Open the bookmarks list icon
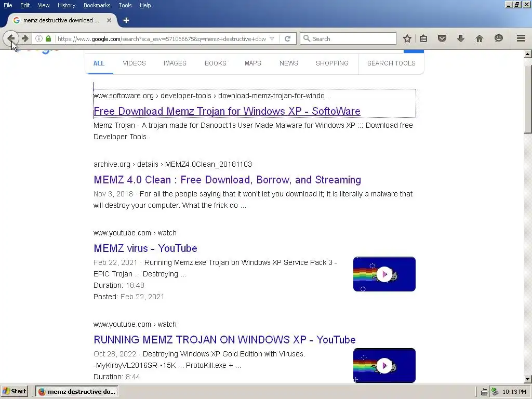Image resolution: width=532 pixels, height=399 pixels. coord(423,38)
